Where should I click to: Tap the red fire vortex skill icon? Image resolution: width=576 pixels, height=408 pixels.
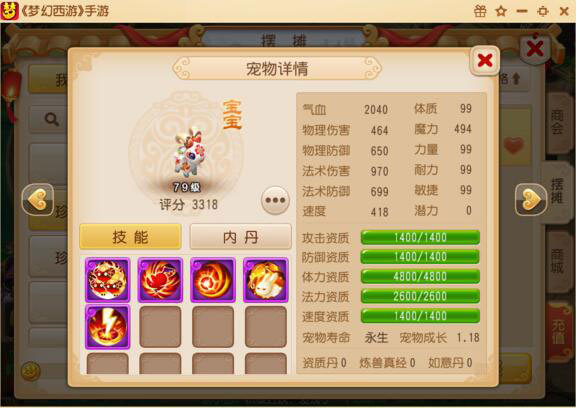pyautogui.click(x=160, y=280)
